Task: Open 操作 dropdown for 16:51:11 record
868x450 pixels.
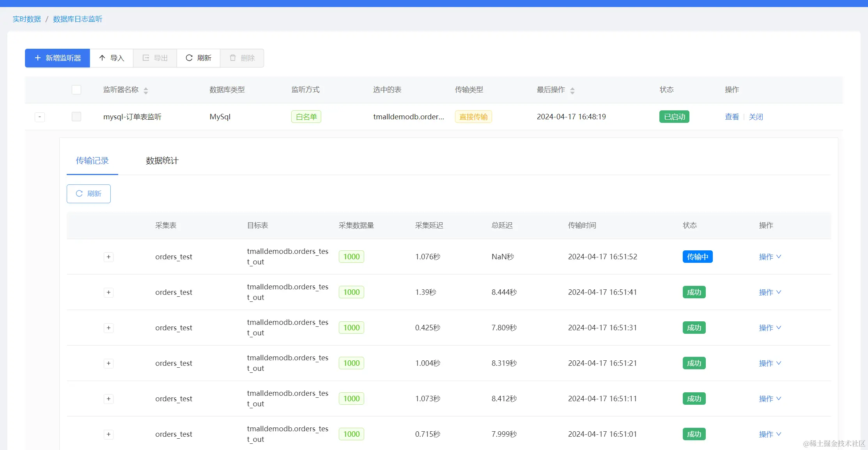Action: pos(770,399)
